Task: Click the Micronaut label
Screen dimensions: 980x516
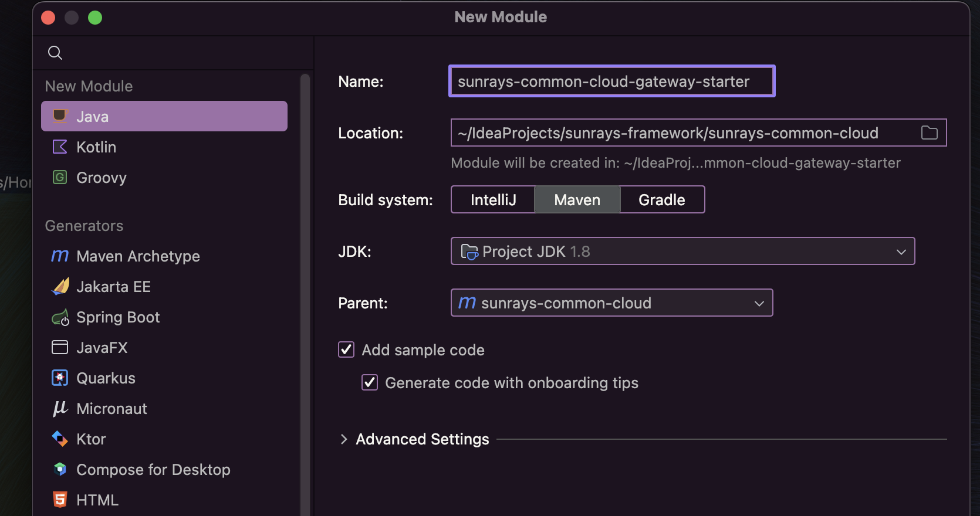Action: (x=111, y=409)
